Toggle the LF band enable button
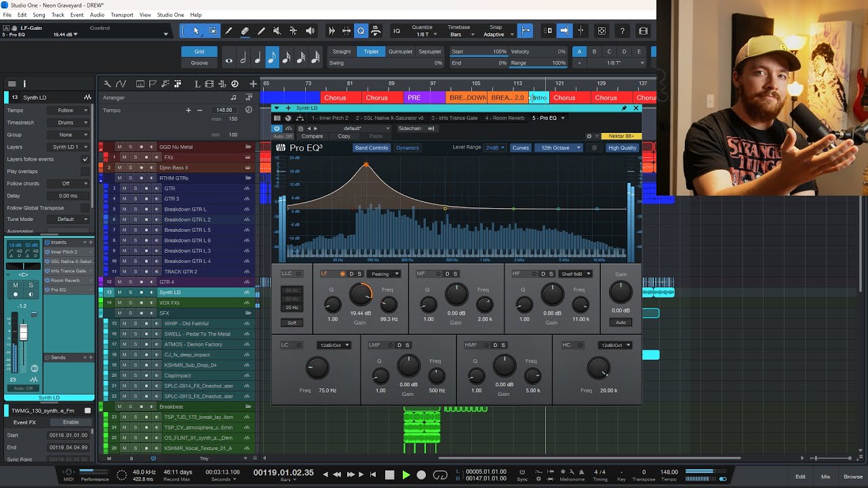Viewport: 868px width, 488px height. (x=342, y=274)
